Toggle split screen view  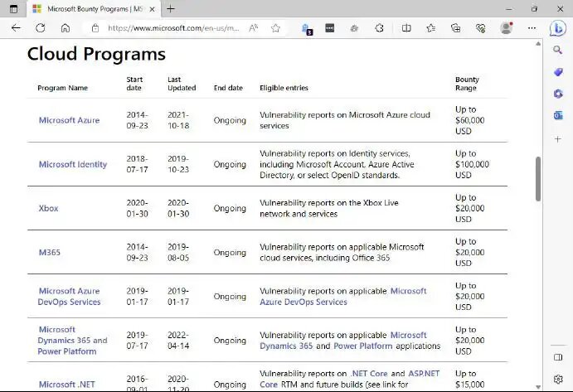[406, 28]
